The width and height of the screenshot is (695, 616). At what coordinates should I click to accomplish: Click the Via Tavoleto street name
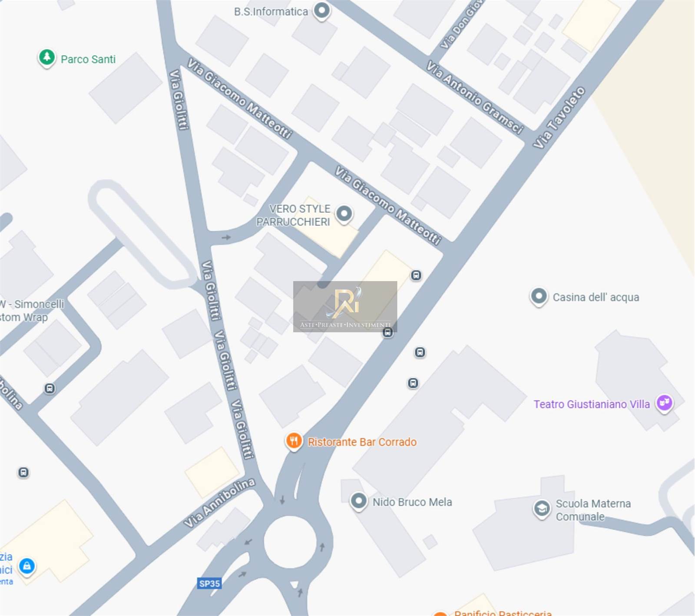click(x=559, y=118)
